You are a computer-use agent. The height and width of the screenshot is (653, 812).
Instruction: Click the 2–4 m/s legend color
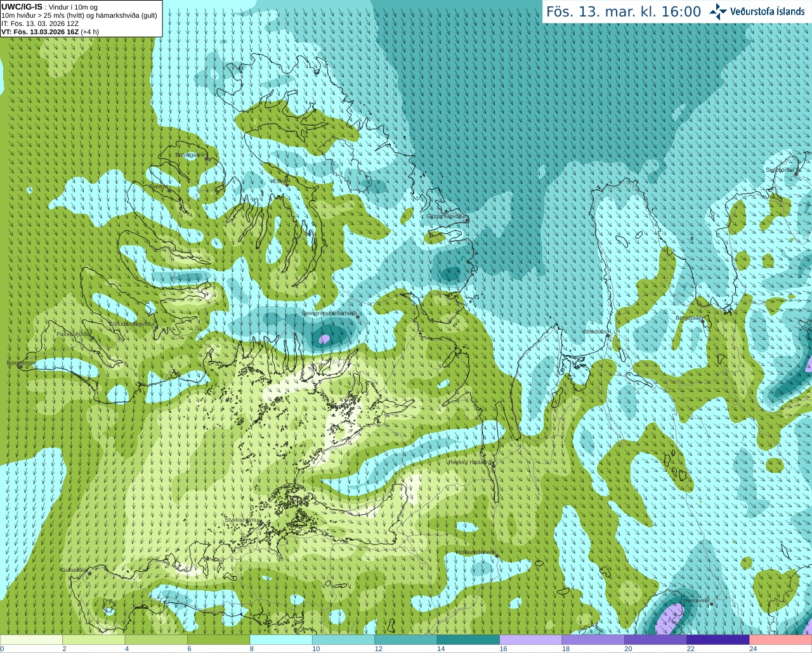point(93,640)
